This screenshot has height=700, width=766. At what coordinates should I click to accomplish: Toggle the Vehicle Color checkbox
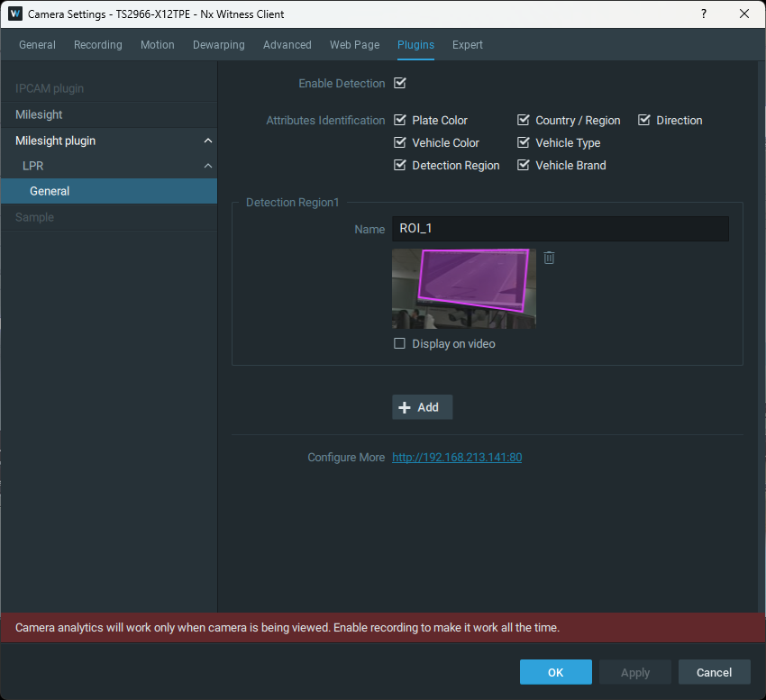(400, 142)
